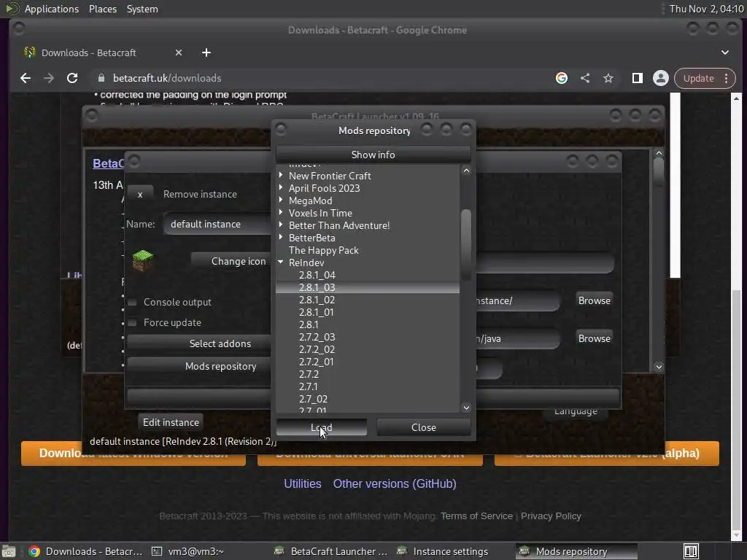Click Show info in Mods repository

click(373, 155)
